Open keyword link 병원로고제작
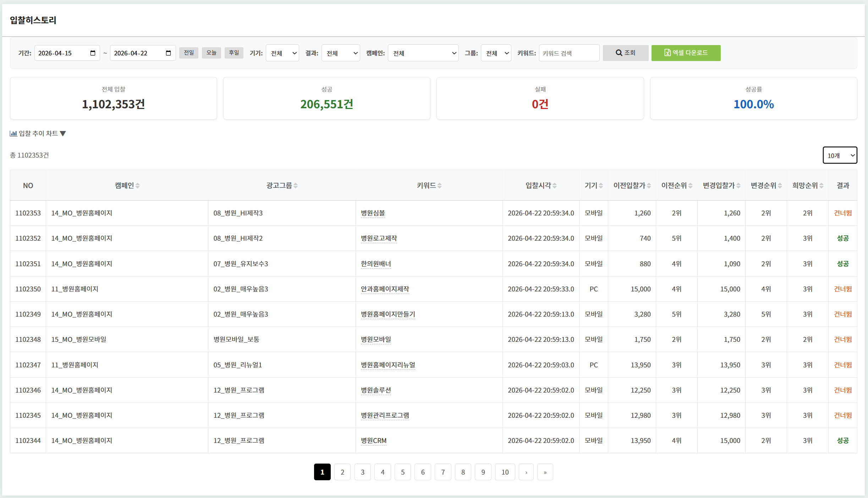Viewport: 868px width, 498px height. point(379,238)
